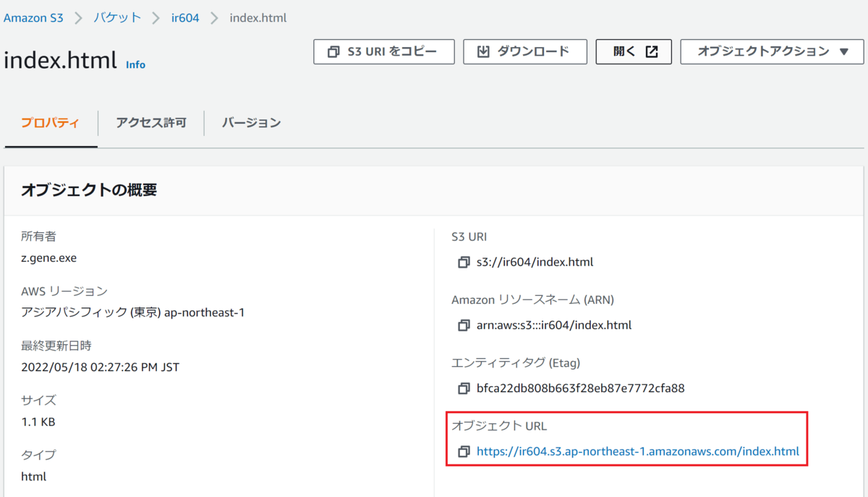Click the arn:aws:s3:::ir604/index.html text

(x=554, y=325)
